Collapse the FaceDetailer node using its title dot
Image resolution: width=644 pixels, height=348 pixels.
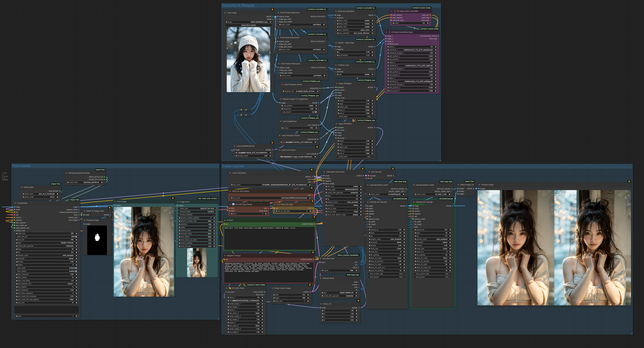(x=15, y=203)
